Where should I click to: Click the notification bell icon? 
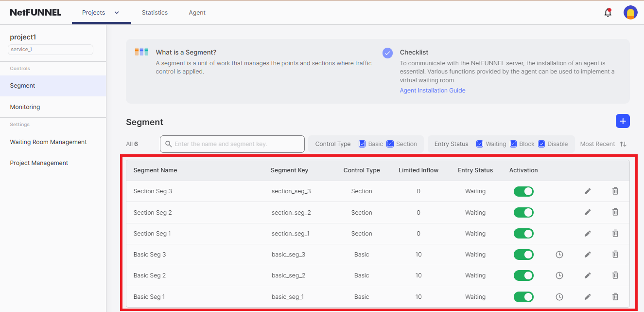[x=608, y=13]
